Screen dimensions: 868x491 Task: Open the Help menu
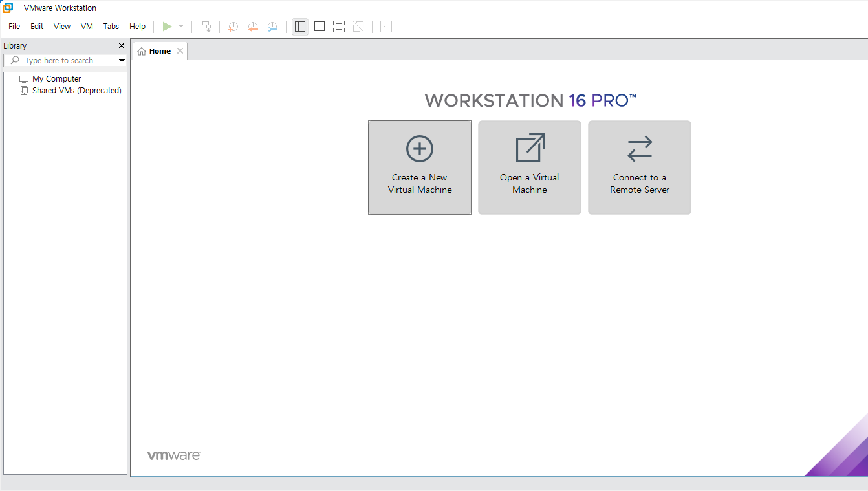137,27
